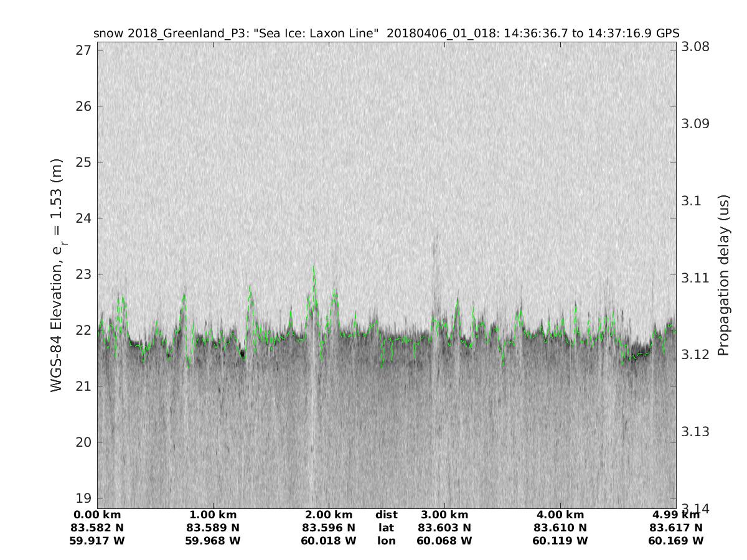
Task: Select the 19 elevation tick label
Action: click(x=85, y=498)
